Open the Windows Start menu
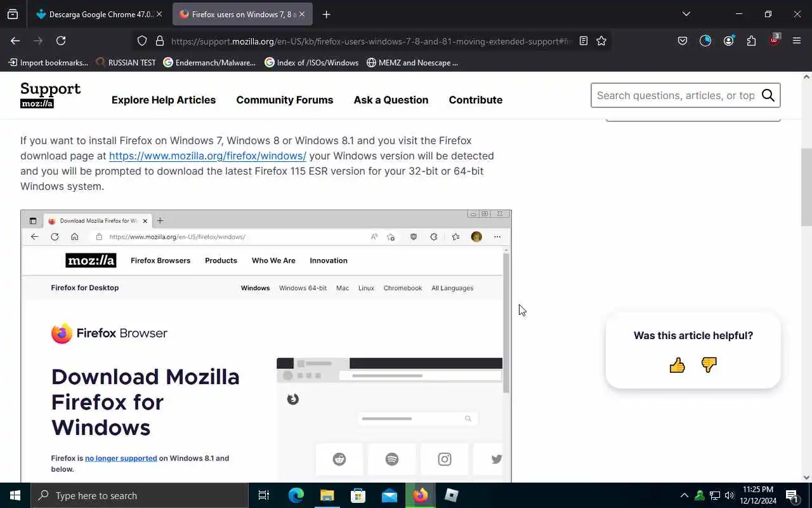This screenshot has height=508, width=812. pyautogui.click(x=15, y=495)
